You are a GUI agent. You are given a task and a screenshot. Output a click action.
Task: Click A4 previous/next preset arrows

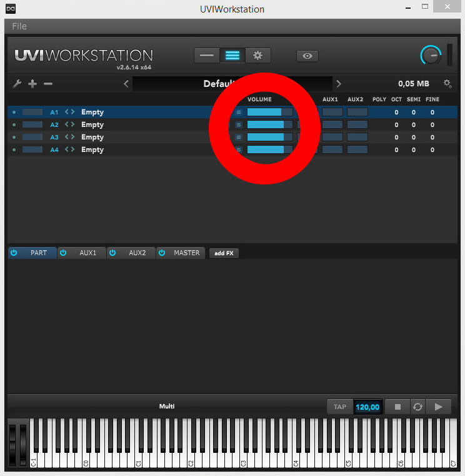tap(70, 149)
